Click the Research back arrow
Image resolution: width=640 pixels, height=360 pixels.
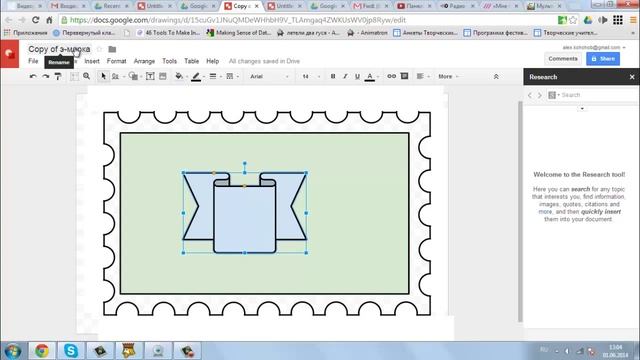click(x=530, y=95)
